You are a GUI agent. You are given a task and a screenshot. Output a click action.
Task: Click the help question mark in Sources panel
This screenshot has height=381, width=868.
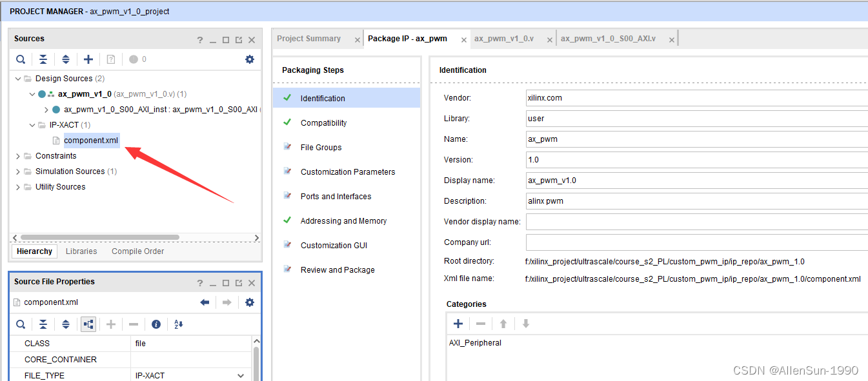point(200,40)
